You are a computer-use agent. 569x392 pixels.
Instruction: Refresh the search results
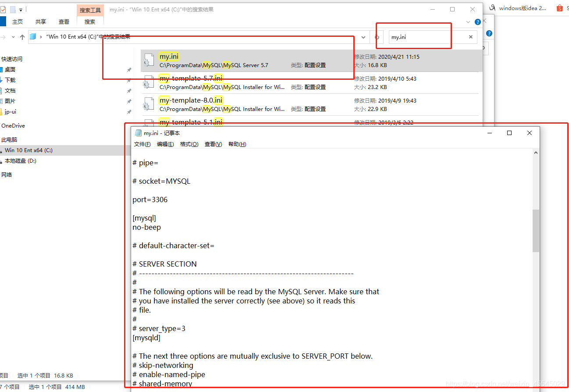tap(377, 37)
